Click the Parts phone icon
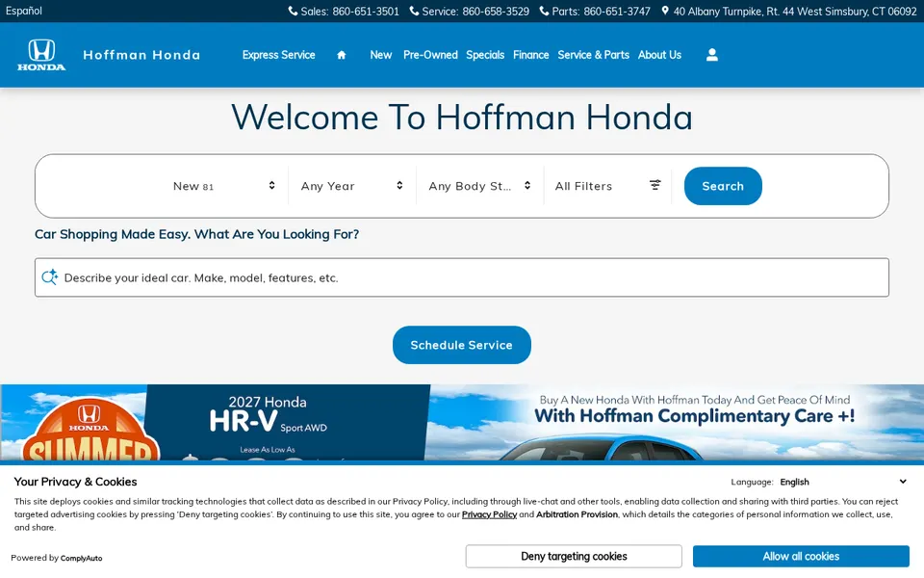924x578 pixels. [544, 11]
